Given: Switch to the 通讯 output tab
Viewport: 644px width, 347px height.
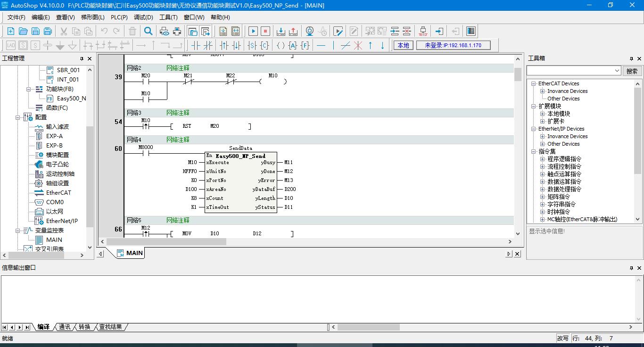Looking at the screenshot, I should (x=65, y=327).
